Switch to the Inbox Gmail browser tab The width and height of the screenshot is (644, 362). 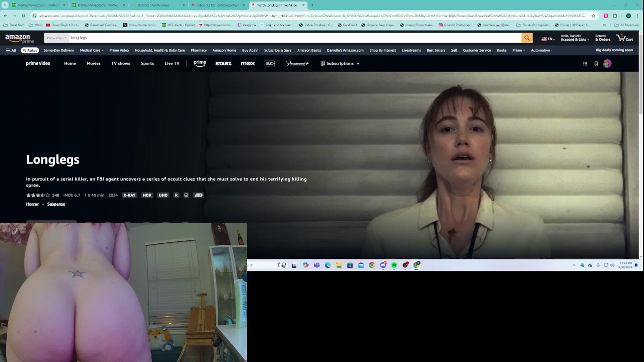pos(217,5)
